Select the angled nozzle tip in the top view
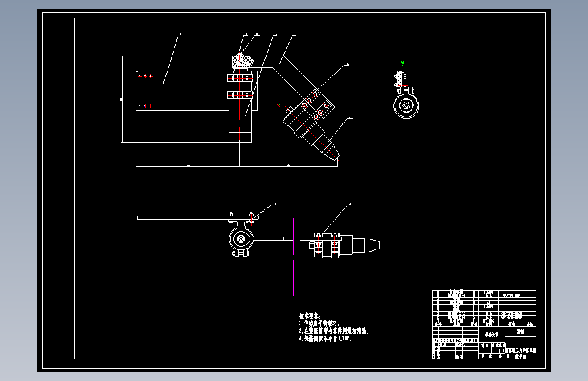This screenshot has height=381, width=588. pyautogui.click(x=330, y=150)
